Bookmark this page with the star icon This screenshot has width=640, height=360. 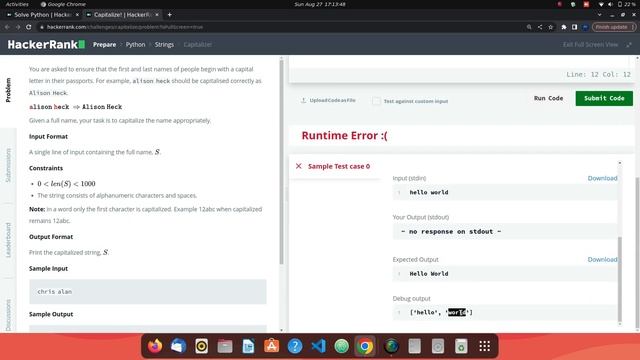(x=550, y=27)
